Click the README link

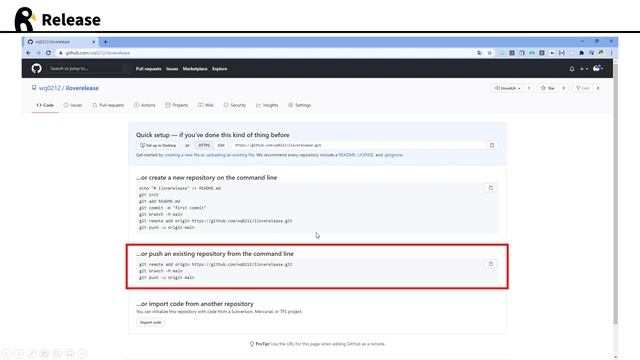point(347,155)
